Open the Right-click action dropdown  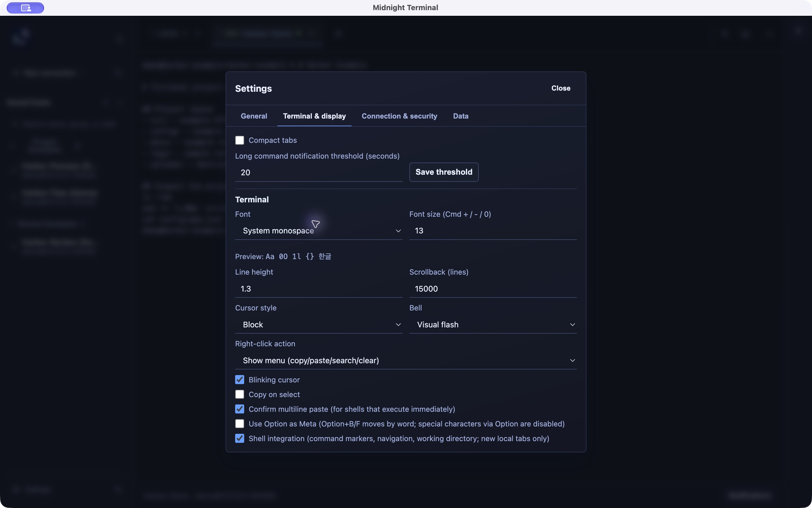click(406, 360)
